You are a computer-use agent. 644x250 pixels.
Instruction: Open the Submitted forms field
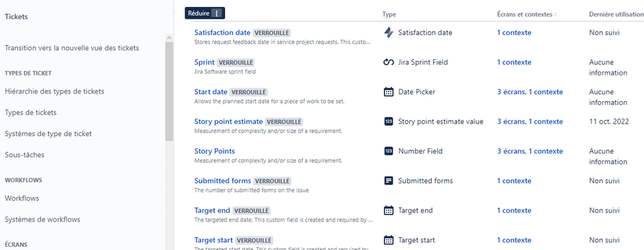click(x=222, y=180)
